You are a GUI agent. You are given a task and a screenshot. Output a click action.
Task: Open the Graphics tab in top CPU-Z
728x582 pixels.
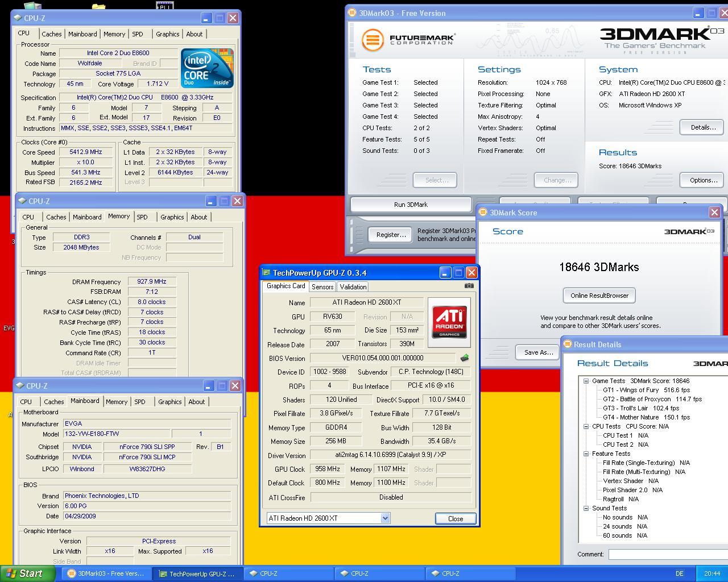tap(168, 34)
